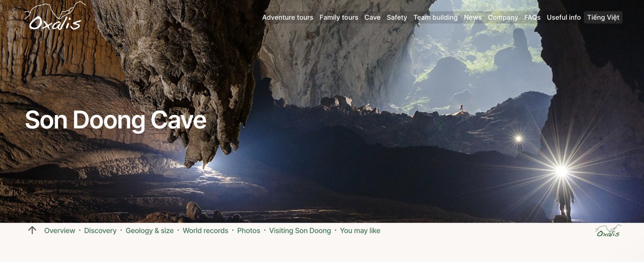
Task: Open Useful info in the navigation
Action: pos(564,17)
